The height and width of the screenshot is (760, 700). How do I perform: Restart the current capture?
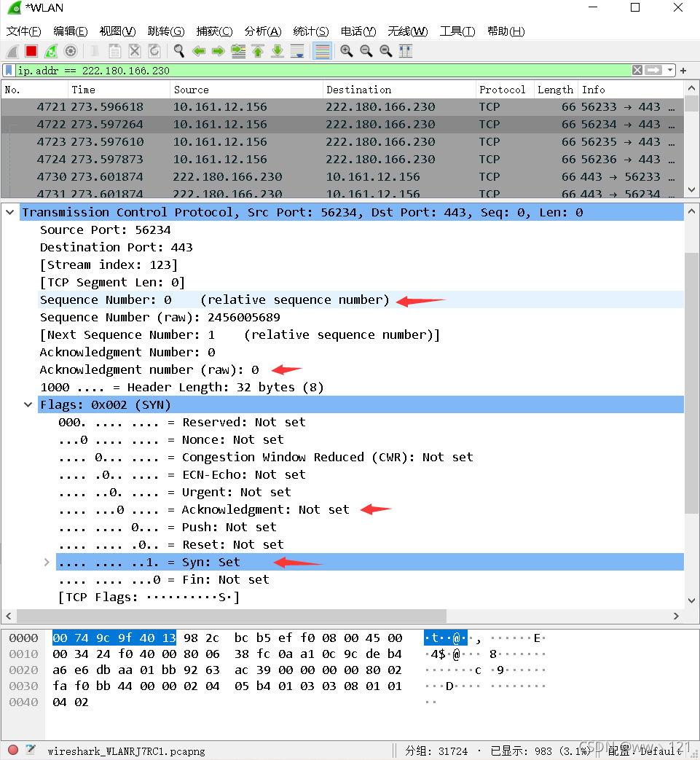tap(51, 51)
